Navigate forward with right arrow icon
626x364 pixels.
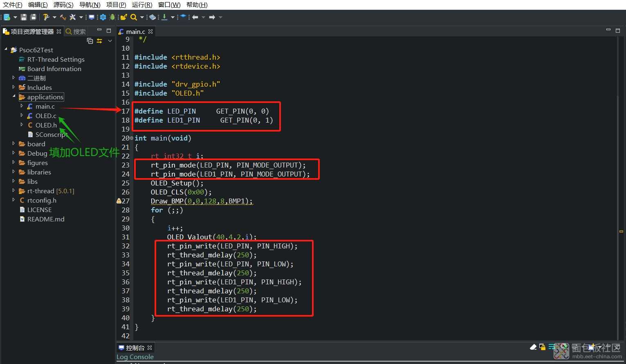[x=212, y=17]
